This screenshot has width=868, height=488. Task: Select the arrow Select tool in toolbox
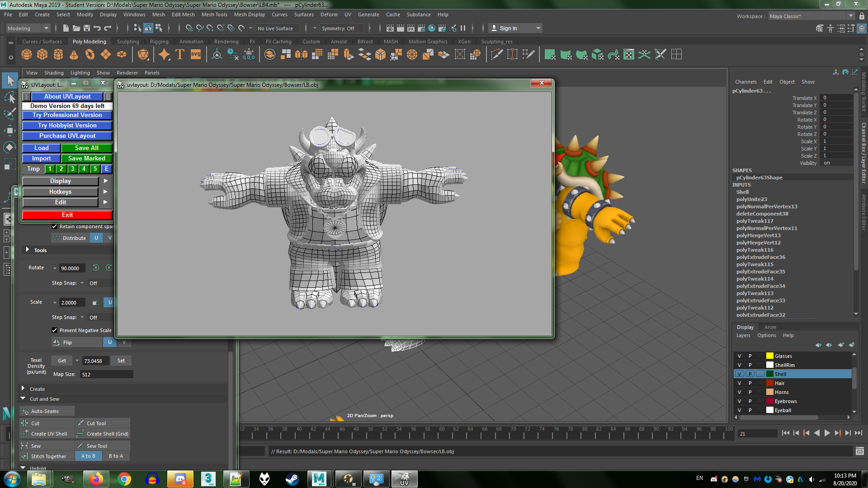coord(9,81)
